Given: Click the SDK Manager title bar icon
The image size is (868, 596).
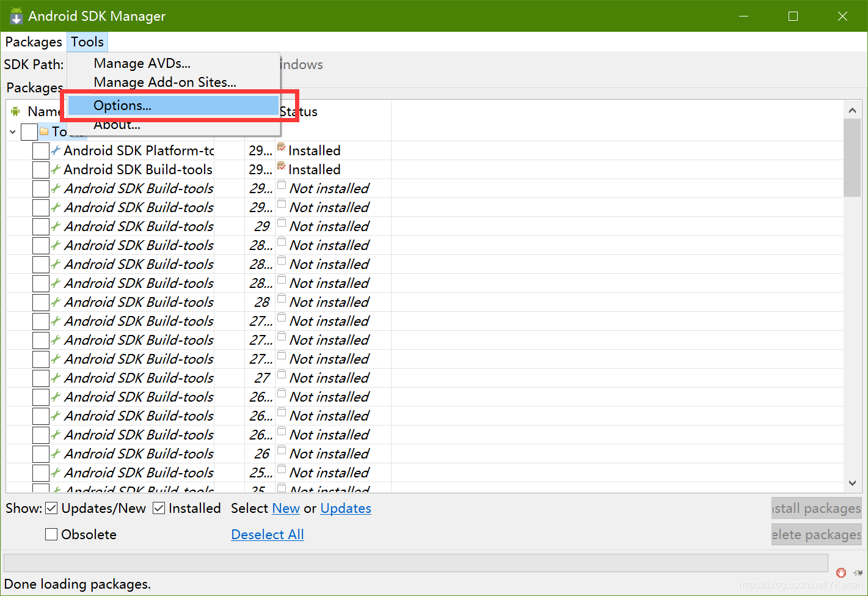Looking at the screenshot, I should pos(16,16).
